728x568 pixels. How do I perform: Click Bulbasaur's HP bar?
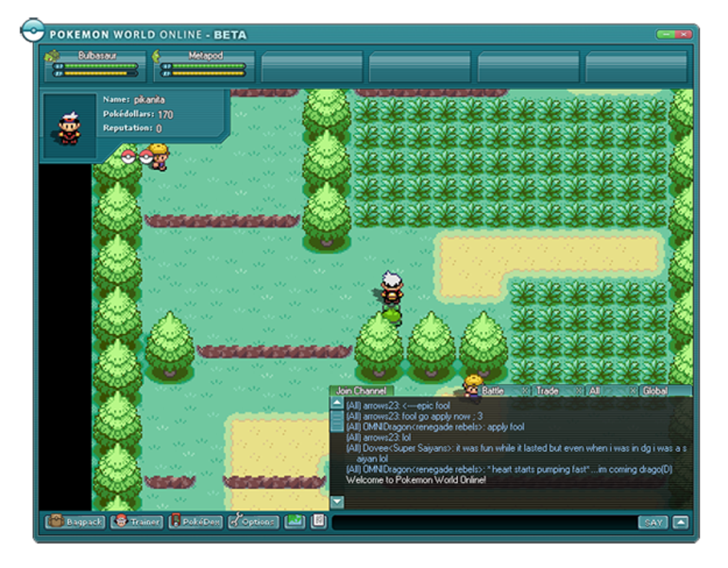[96, 66]
